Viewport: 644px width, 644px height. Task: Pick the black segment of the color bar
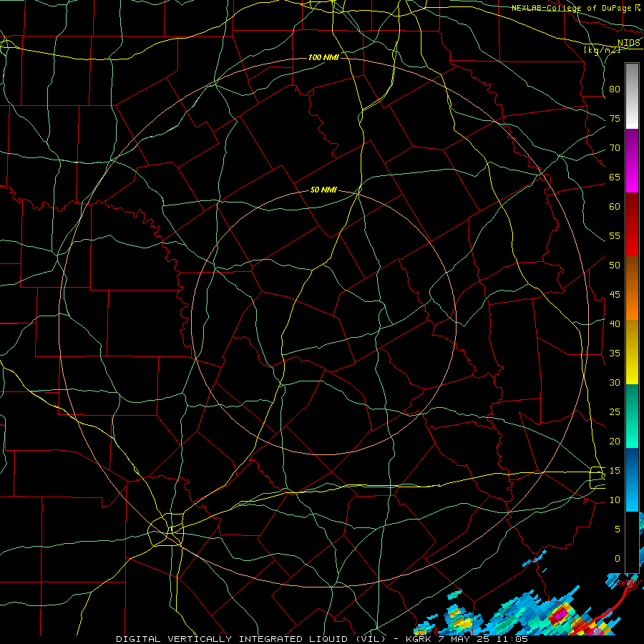[x=632, y=542]
